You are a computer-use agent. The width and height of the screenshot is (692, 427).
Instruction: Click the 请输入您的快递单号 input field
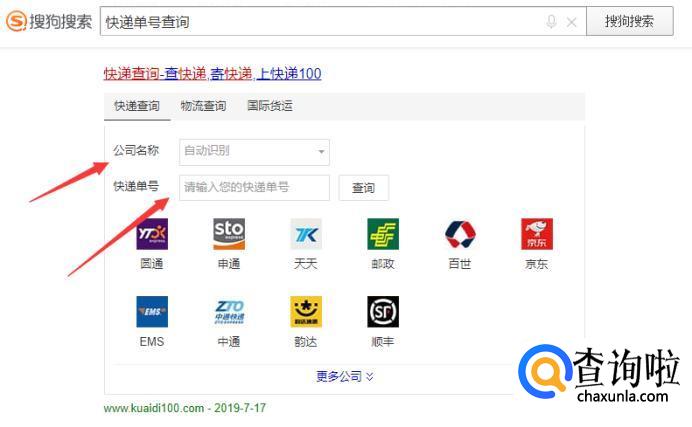254,187
